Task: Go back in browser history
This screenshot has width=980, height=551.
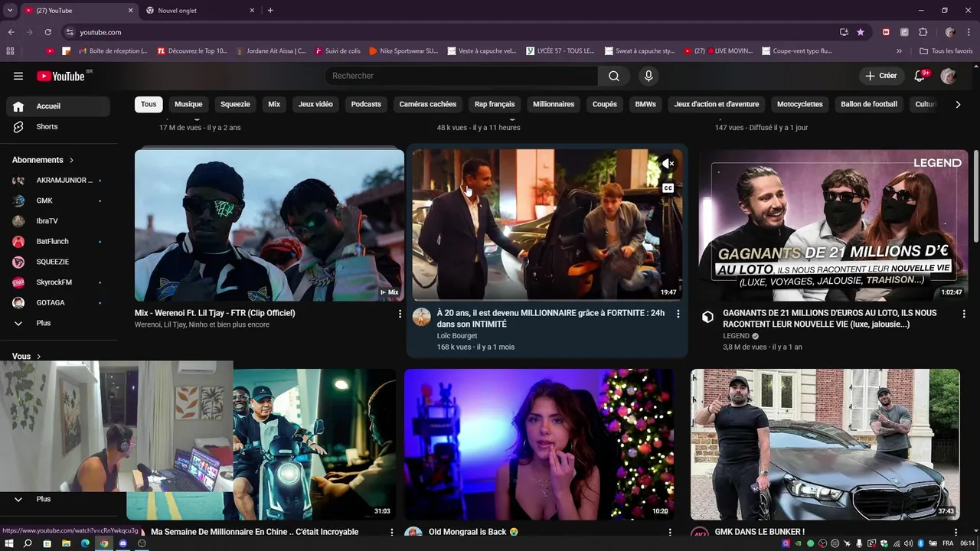Action: pyautogui.click(x=11, y=32)
